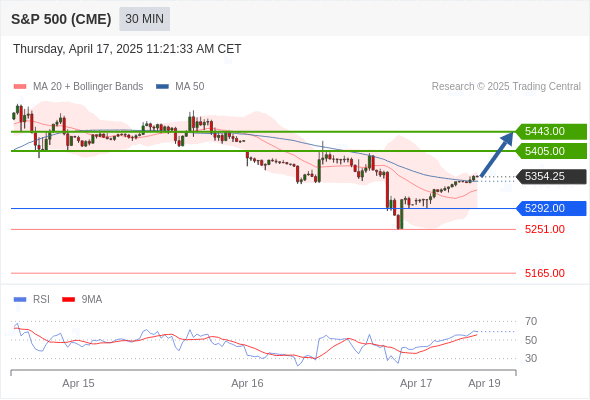
Task: Click the red 5251.00 support value
Action: (544, 229)
